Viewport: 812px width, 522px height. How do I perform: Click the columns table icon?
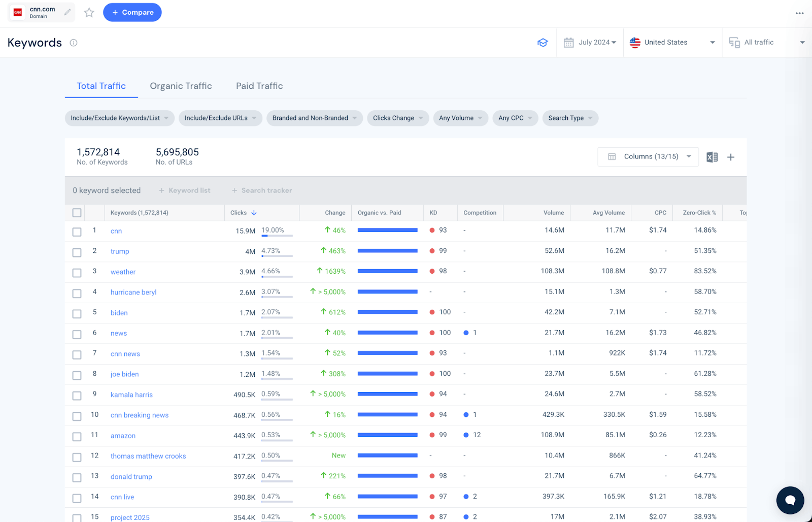click(612, 157)
